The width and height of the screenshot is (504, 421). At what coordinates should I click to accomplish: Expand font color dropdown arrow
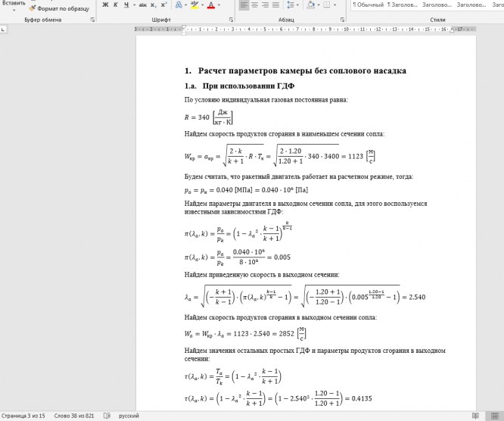click(219, 5)
